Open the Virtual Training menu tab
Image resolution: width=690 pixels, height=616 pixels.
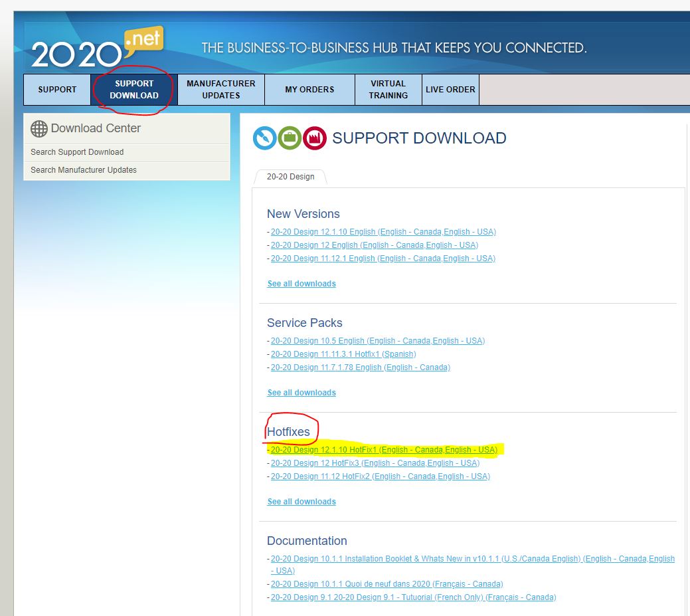click(x=388, y=90)
